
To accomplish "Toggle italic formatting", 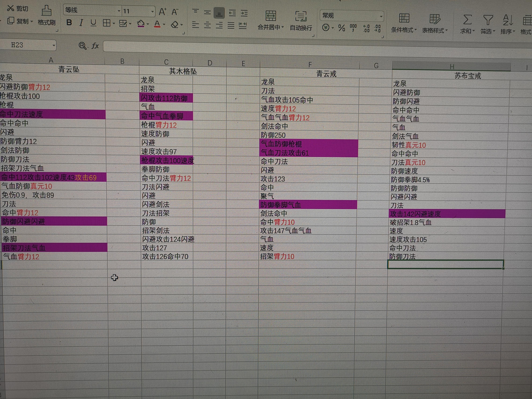I will pos(81,23).
